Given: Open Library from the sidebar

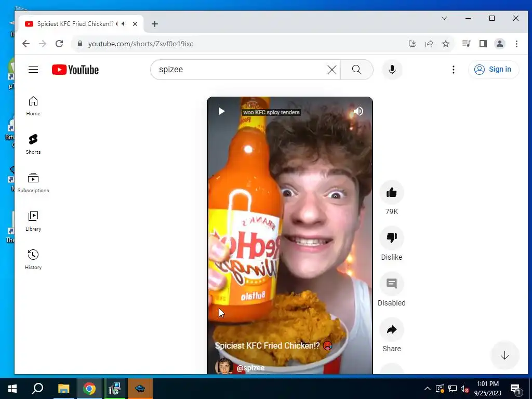Looking at the screenshot, I should [33, 221].
